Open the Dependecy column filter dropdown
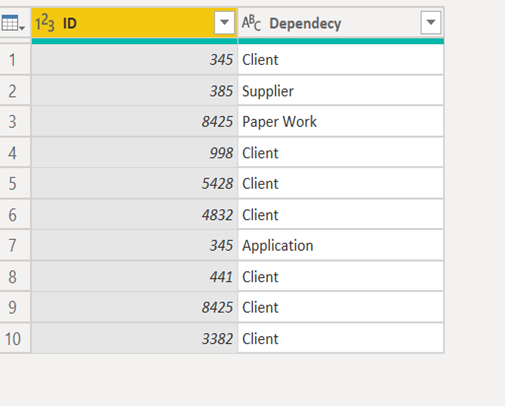 click(x=431, y=23)
